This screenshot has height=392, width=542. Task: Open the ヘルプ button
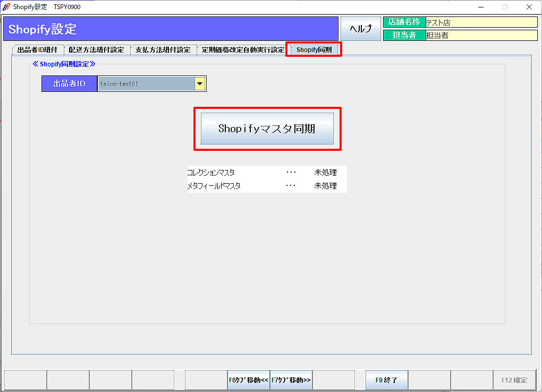click(360, 29)
